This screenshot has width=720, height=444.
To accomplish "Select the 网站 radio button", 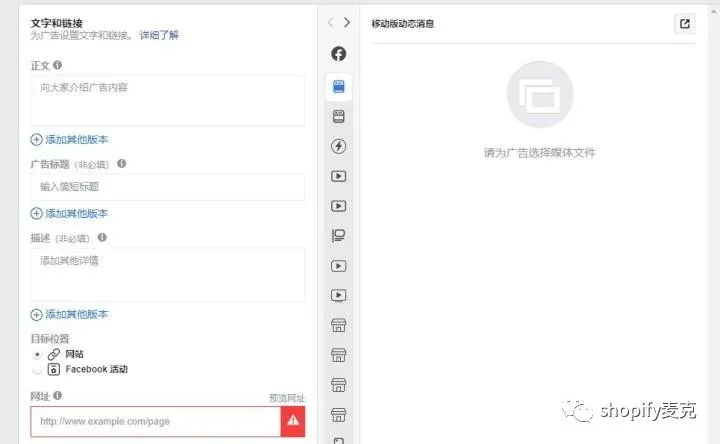I will pos(37,354).
